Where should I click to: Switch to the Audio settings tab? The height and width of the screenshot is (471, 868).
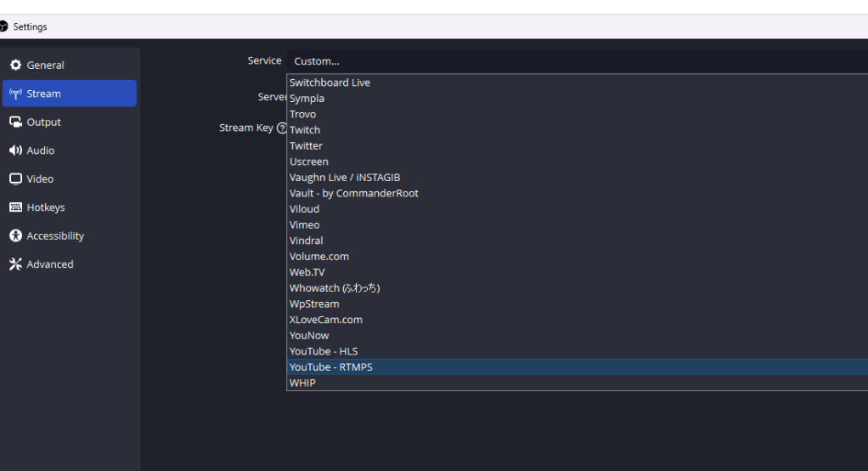tap(70, 150)
